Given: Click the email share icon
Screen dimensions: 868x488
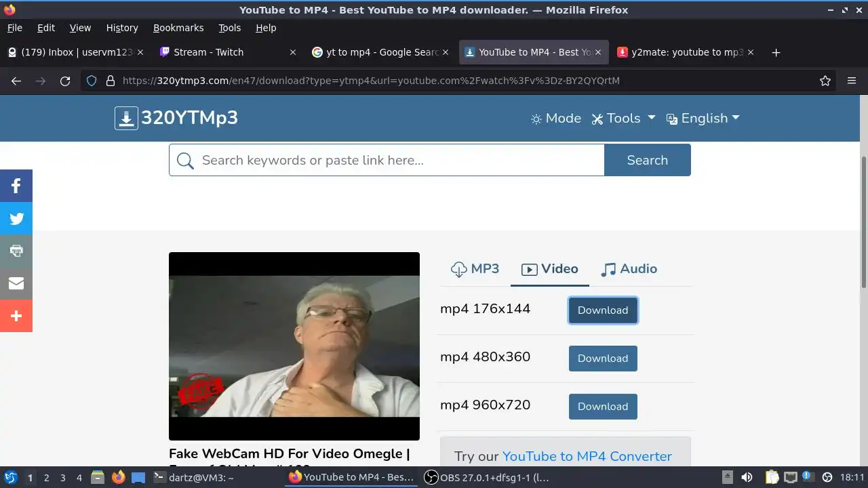Looking at the screenshot, I should pos(16,283).
